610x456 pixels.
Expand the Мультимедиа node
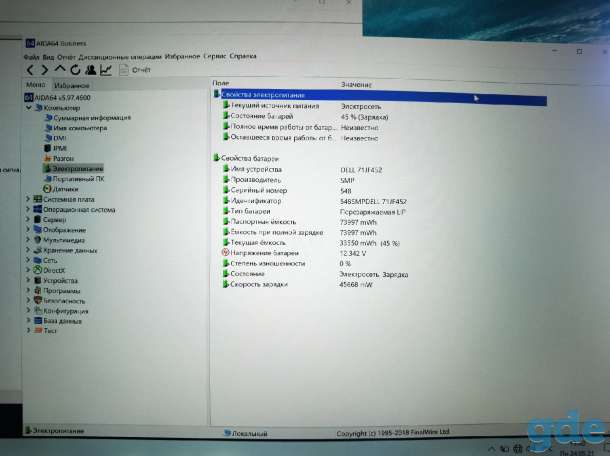28,240
